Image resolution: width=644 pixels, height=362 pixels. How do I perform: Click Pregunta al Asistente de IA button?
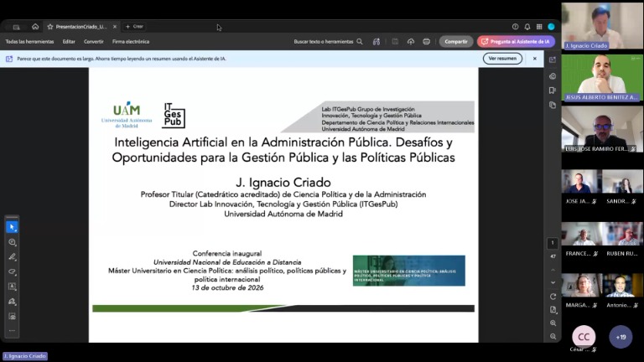pyautogui.click(x=516, y=41)
